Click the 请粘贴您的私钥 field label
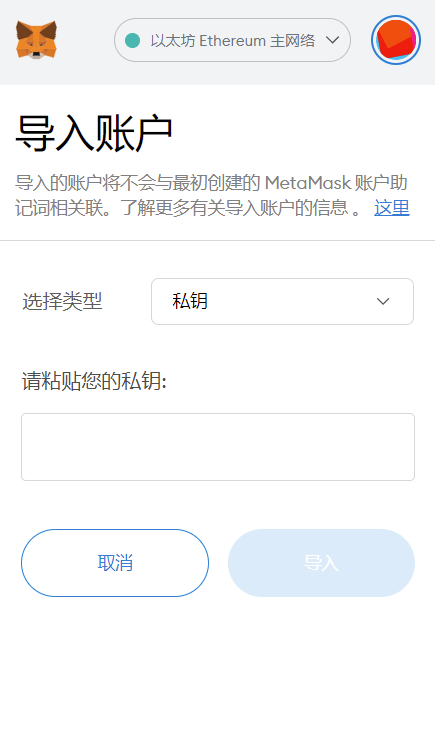 click(94, 381)
